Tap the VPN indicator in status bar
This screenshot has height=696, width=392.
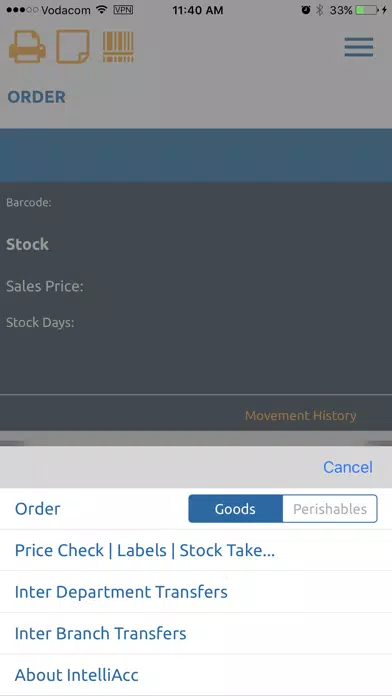[123, 10]
